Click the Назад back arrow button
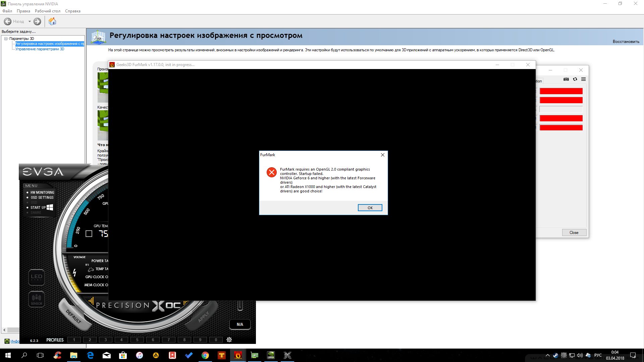Viewport: 644px width, 362px height. 8,21
